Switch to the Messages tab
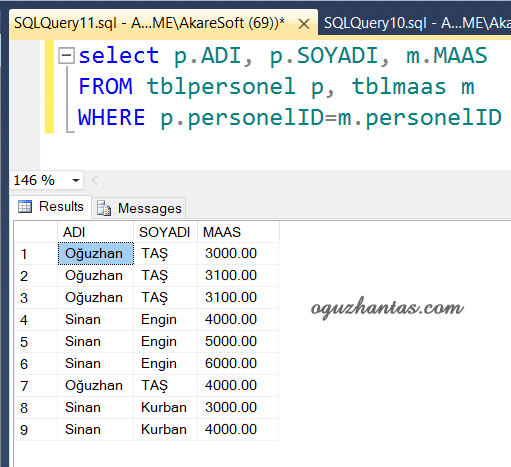The width and height of the screenshot is (511, 467). pos(139,208)
